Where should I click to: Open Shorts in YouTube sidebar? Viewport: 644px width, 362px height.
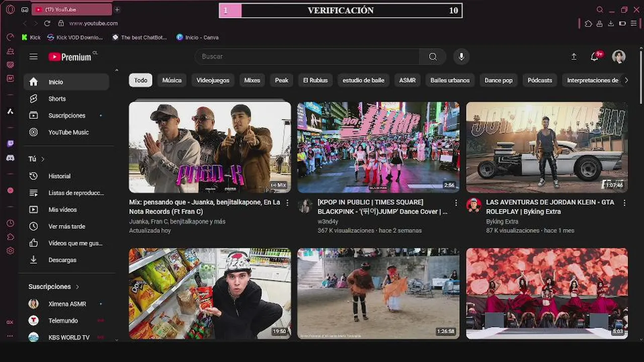pyautogui.click(x=66, y=99)
